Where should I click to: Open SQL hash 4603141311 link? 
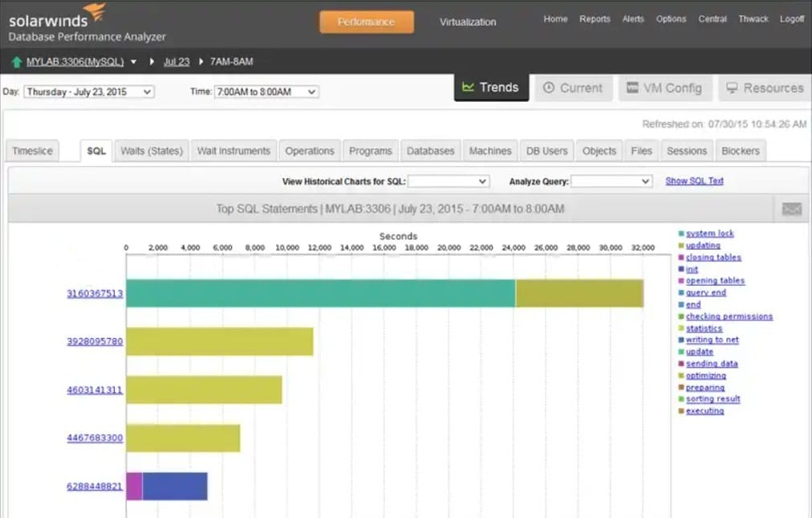click(95, 390)
